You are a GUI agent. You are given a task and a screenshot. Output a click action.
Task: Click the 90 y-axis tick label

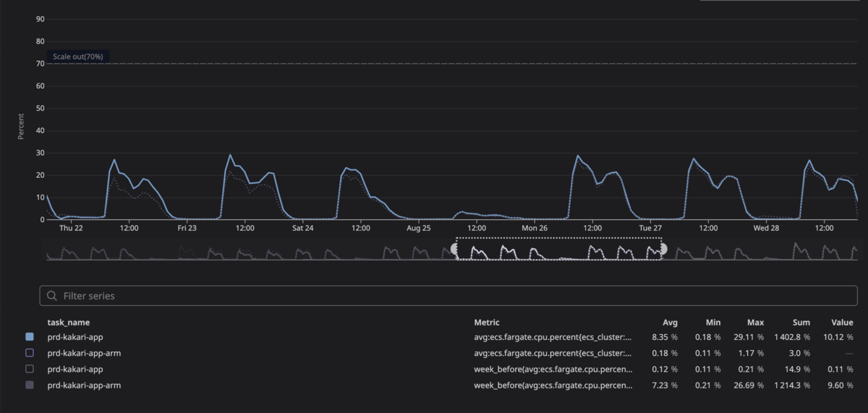(x=41, y=19)
